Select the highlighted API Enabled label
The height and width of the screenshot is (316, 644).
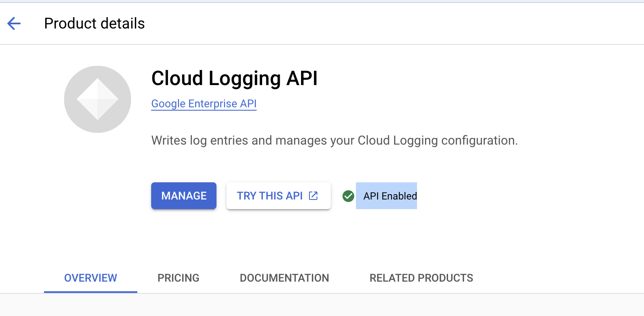tap(386, 196)
